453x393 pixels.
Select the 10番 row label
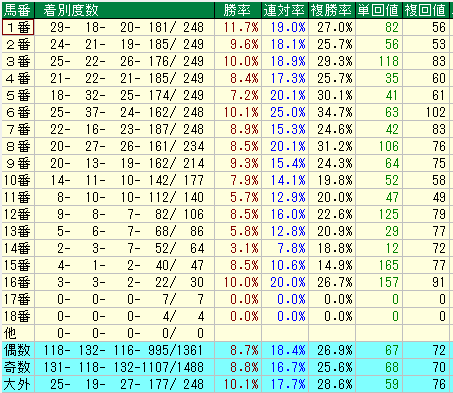[x=18, y=180]
